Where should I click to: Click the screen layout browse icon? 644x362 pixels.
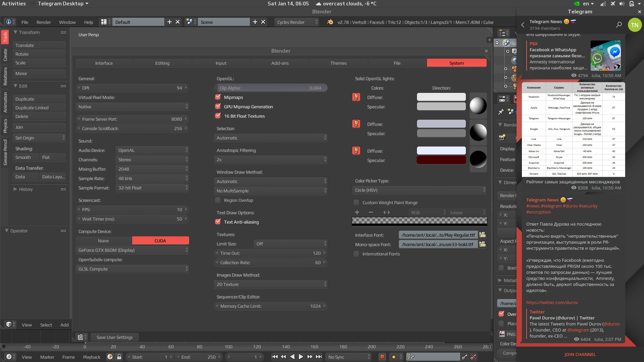(105, 22)
